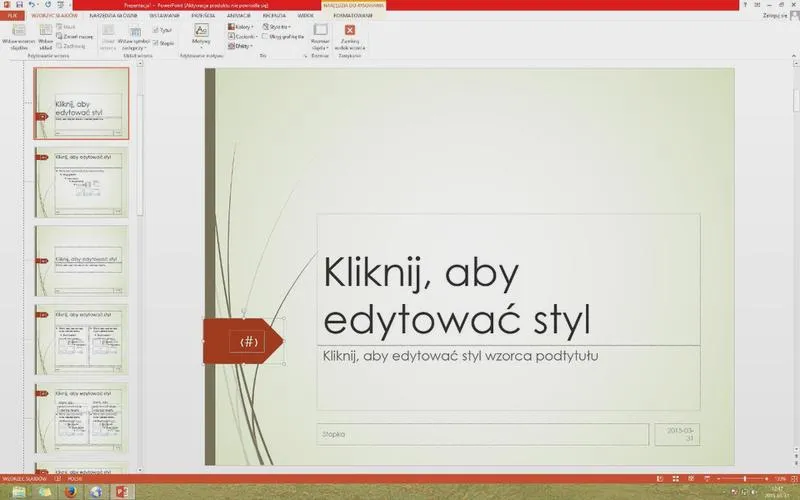The height and width of the screenshot is (500, 800).
Task: Click the Undo arrow in quick access toolbar
Action: tap(32, 5)
